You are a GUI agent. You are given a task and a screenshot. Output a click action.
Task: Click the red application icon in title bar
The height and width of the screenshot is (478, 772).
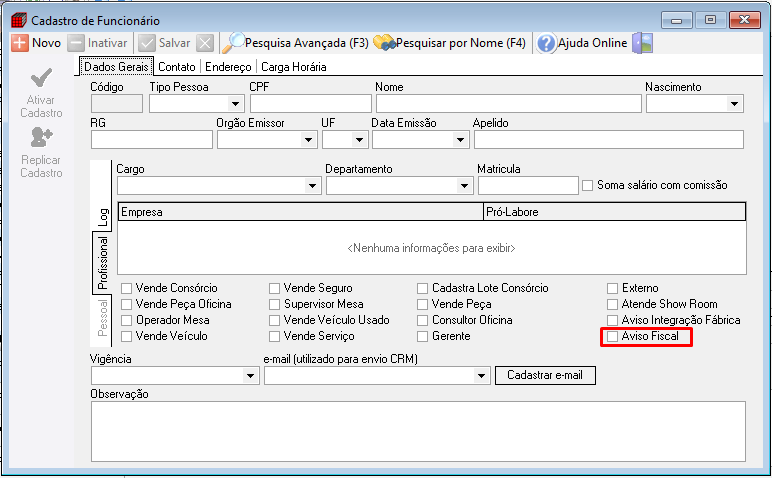click(x=19, y=21)
